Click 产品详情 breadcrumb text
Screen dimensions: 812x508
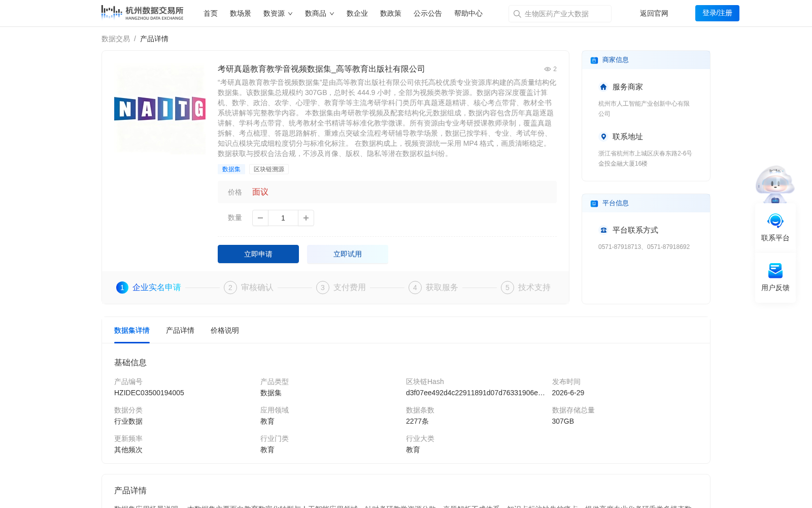(154, 39)
